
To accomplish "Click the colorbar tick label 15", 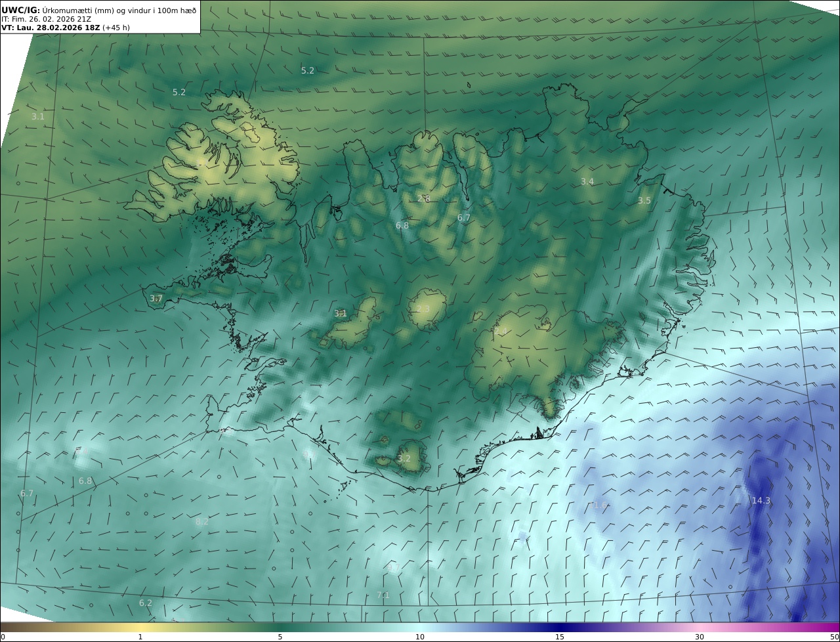I will pyautogui.click(x=560, y=637).
